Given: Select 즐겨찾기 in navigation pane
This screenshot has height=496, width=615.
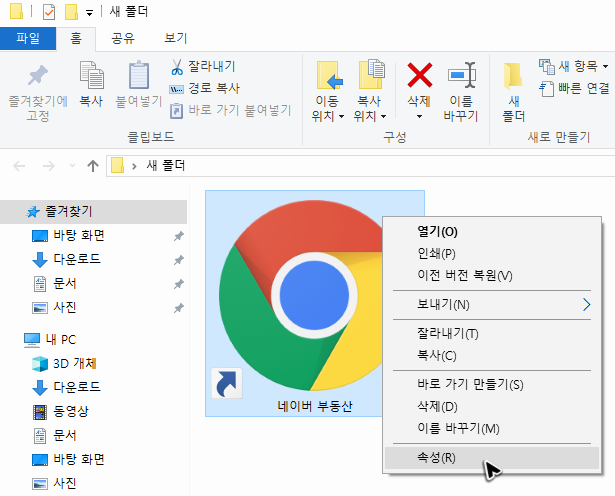Looking at the screenshot, I should [93, 212].
